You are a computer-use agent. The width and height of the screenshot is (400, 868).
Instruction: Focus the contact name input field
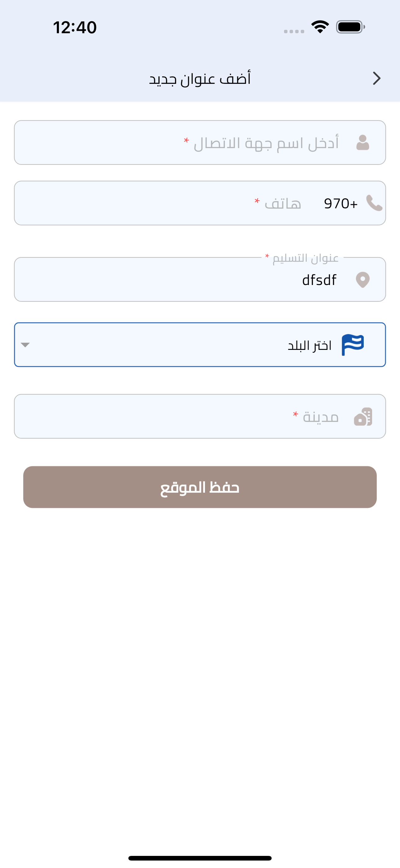click(200, 142)
